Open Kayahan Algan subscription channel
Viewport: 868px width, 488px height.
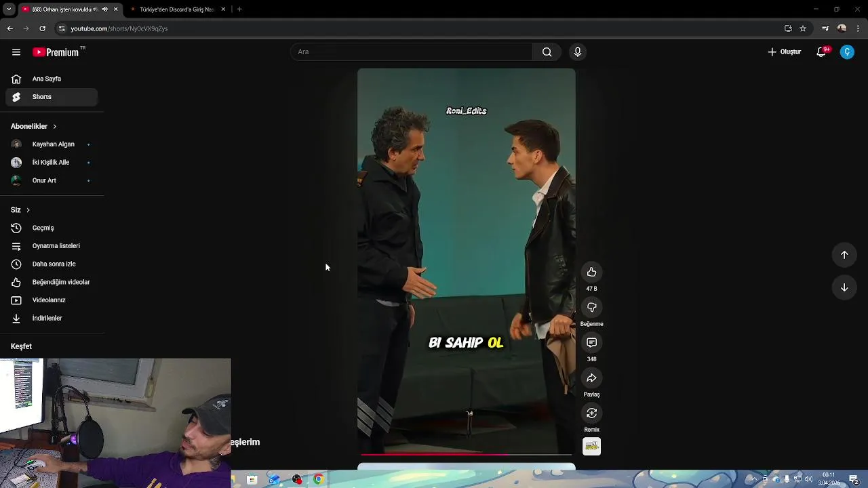point(52,144)
